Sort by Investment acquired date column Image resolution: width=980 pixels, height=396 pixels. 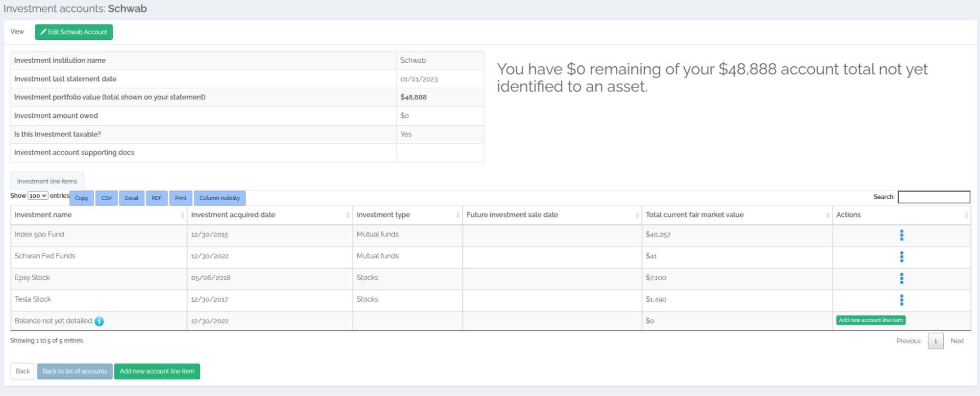(x=270, y=215)
